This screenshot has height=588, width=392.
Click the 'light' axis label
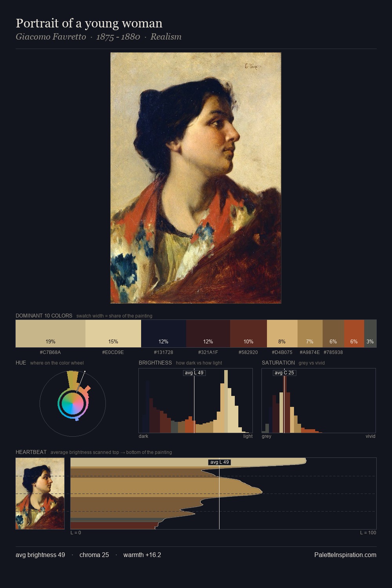[248, 436]
